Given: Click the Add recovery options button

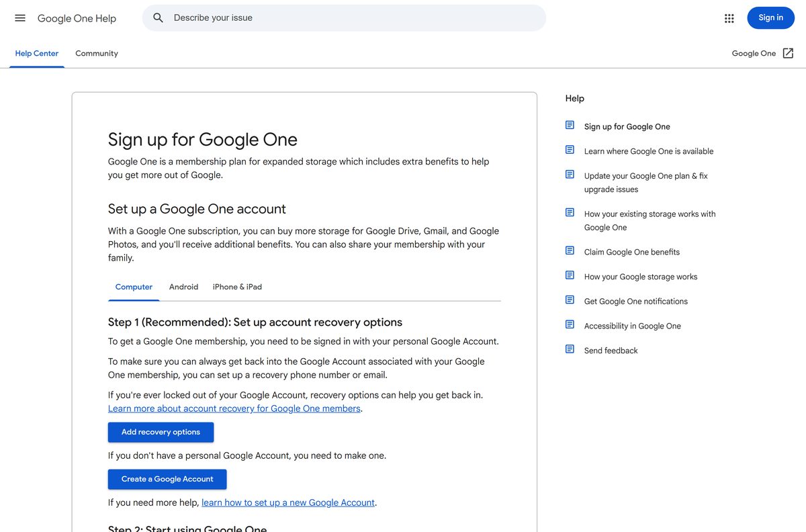Looking at the screenshot, I should pyautogui.click(x=161, y=432).
